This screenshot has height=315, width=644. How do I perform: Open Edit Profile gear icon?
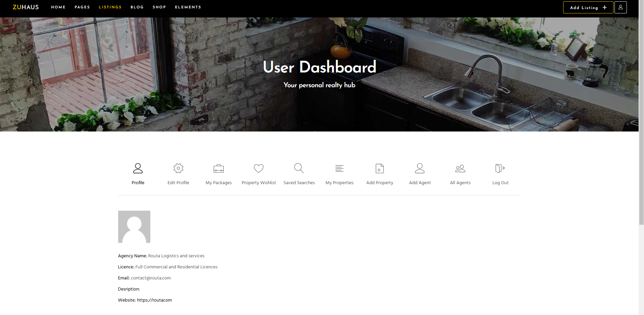point(178,168)
